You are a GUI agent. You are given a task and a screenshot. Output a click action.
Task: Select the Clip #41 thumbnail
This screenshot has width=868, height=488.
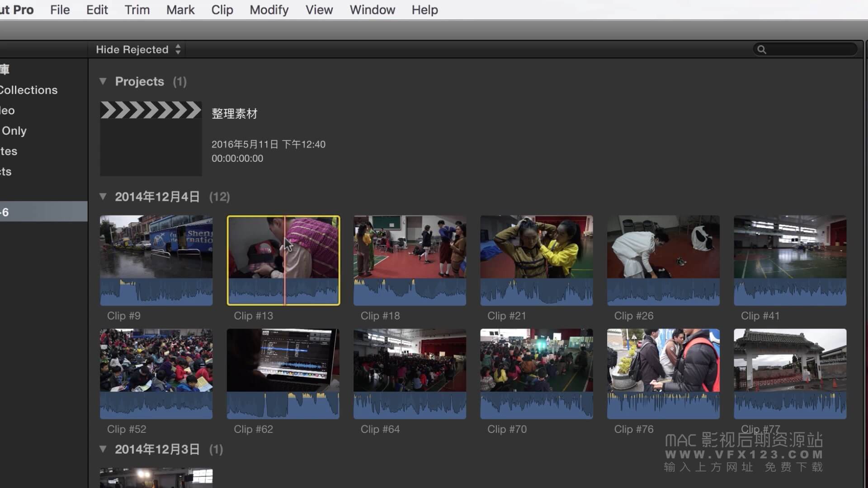790,260
